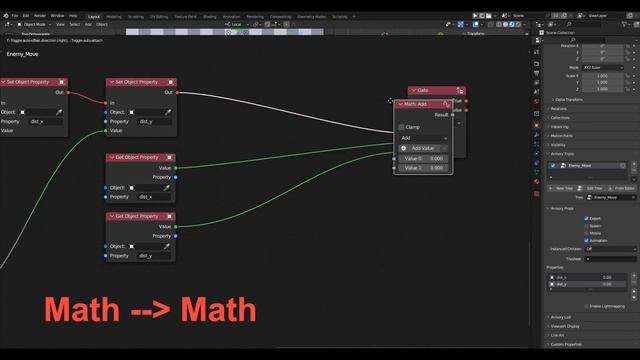Toggle the Spawn checkbox in Armory Props
Screen dimensions: 640x360
tap(587, 226)
